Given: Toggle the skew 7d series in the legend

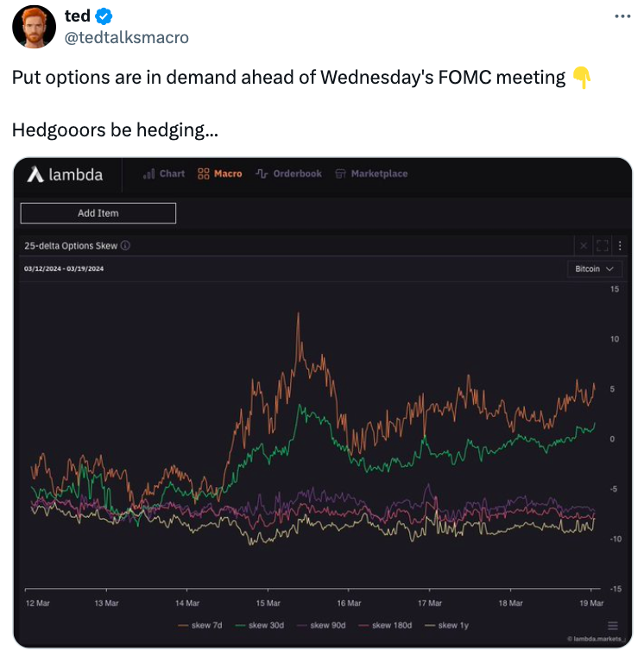Looking at the screenshot, I should (200, 625).
